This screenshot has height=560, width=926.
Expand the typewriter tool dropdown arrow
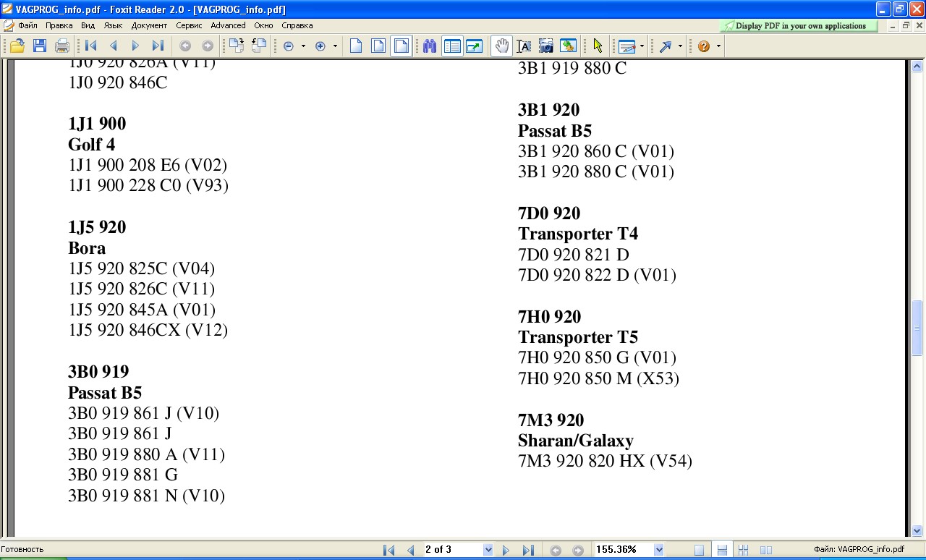(642, 46)
